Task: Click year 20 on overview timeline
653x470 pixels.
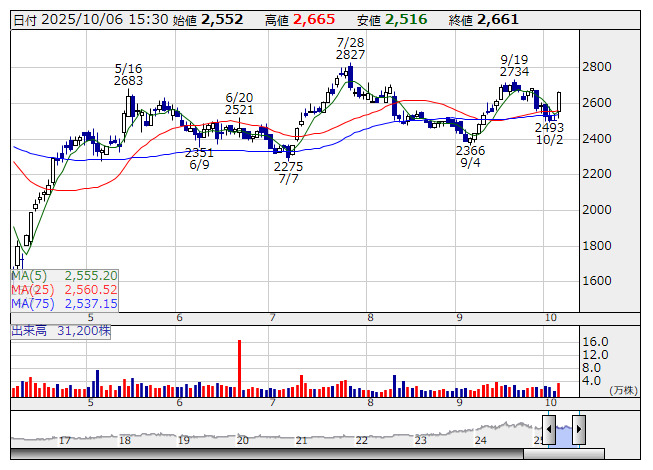Action: pos(242,440)
